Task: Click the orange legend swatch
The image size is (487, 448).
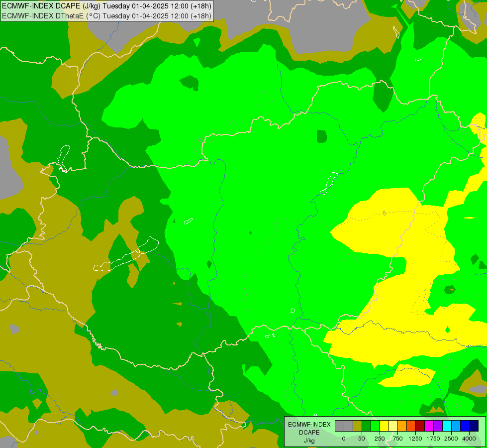Action: point(402,426)
